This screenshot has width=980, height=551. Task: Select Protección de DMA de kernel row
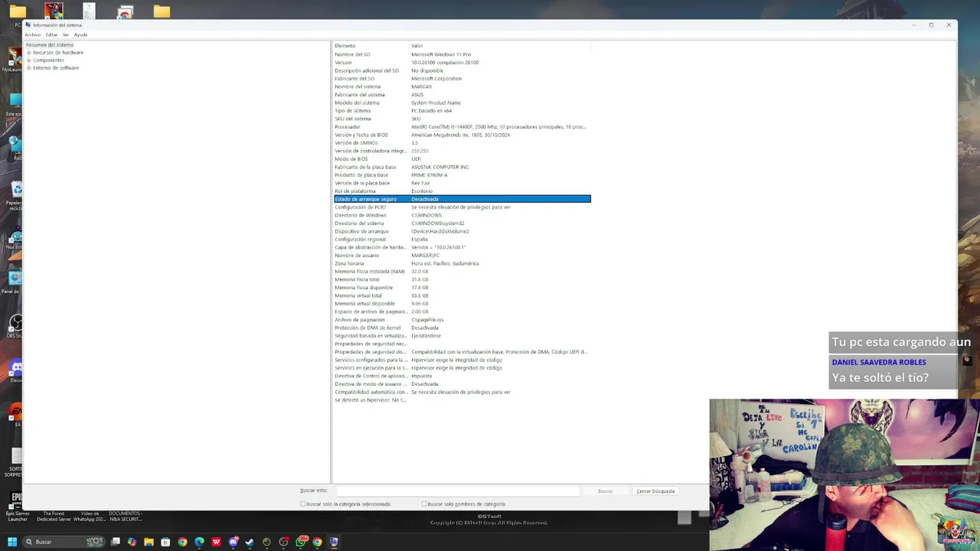(x=462, y=328)
